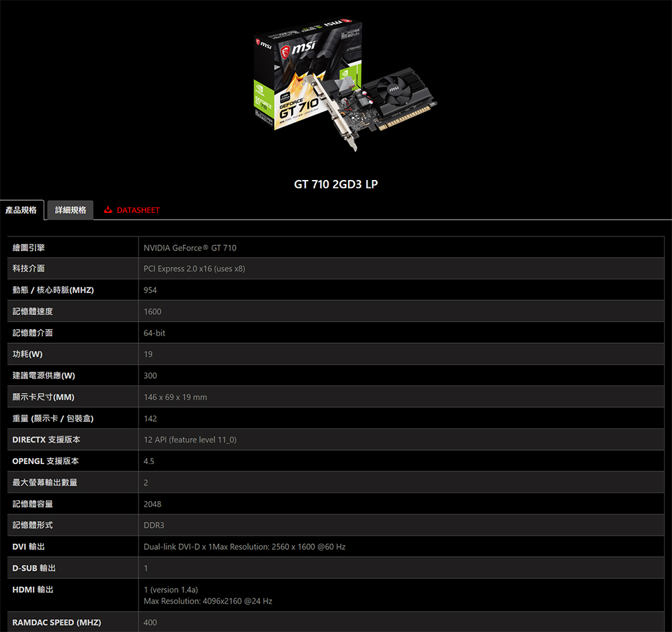Click the memory type value DDR3
Viewport: 672px width, 632px height.
(153, 525)
